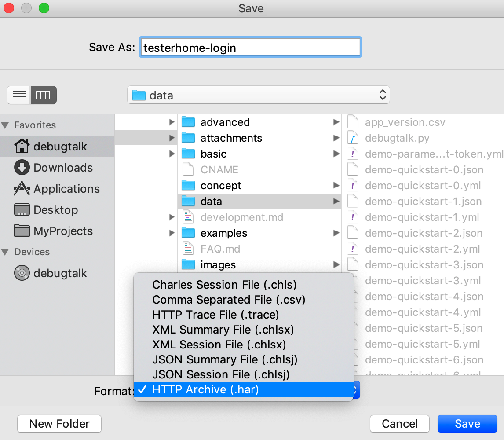504x440 pixels.
Task: Expand the advanced folder arrow
Action: point(336,122)
